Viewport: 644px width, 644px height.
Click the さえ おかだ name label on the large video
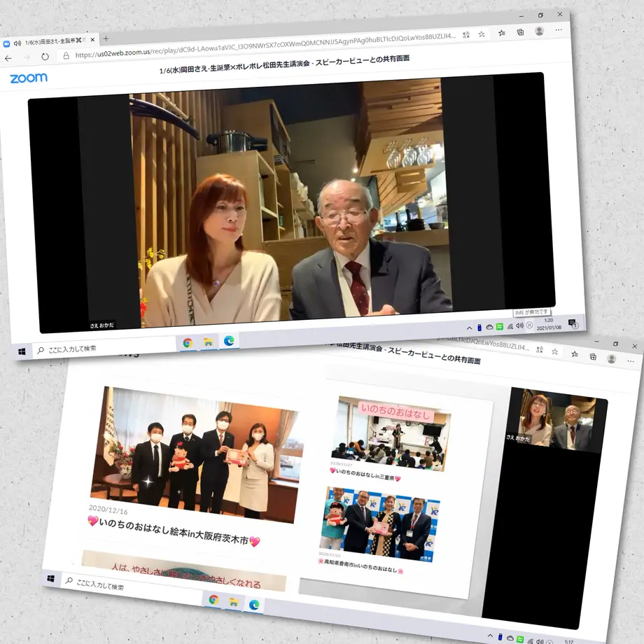[102, 325]
